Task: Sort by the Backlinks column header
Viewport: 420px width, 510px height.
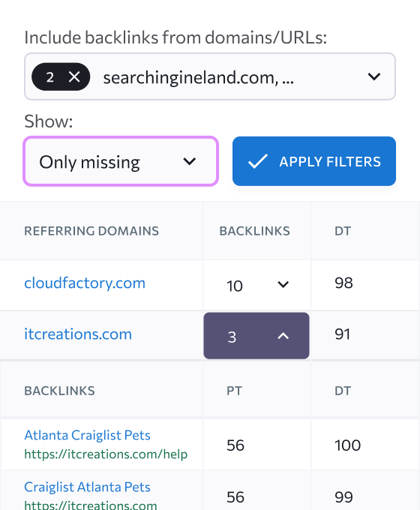Action: 254,231
